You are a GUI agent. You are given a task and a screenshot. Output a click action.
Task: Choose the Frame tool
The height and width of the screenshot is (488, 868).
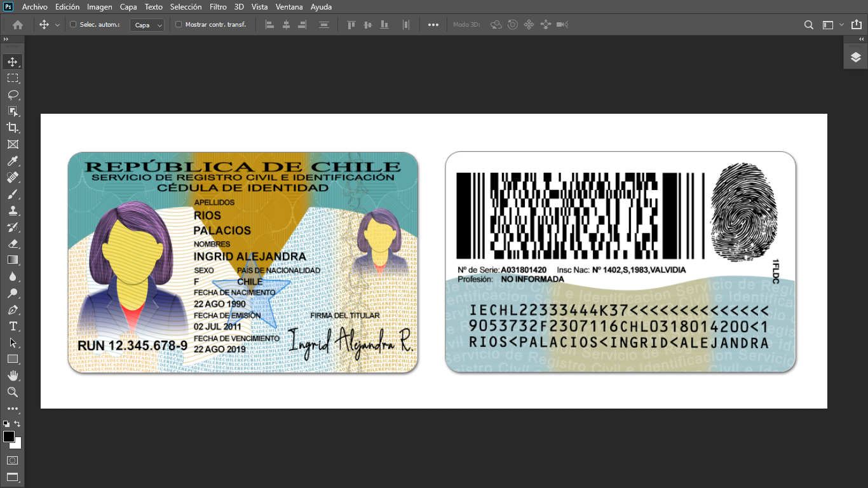tap(12, 144)
